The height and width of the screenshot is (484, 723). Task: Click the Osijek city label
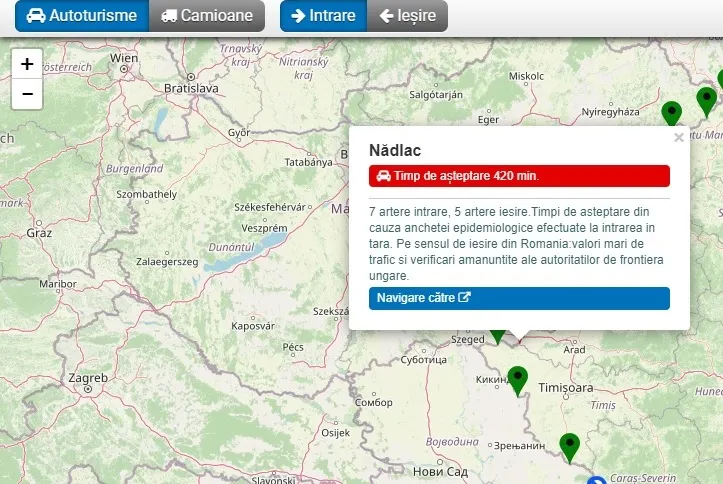coord(336,433)
